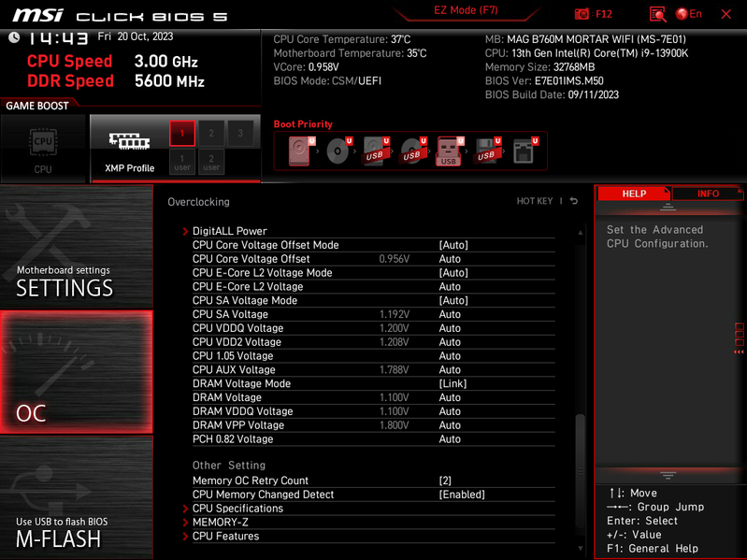This screenshot has width=747, height=560.
Task: Select XMP user profile 2
Action: [211, 162]
